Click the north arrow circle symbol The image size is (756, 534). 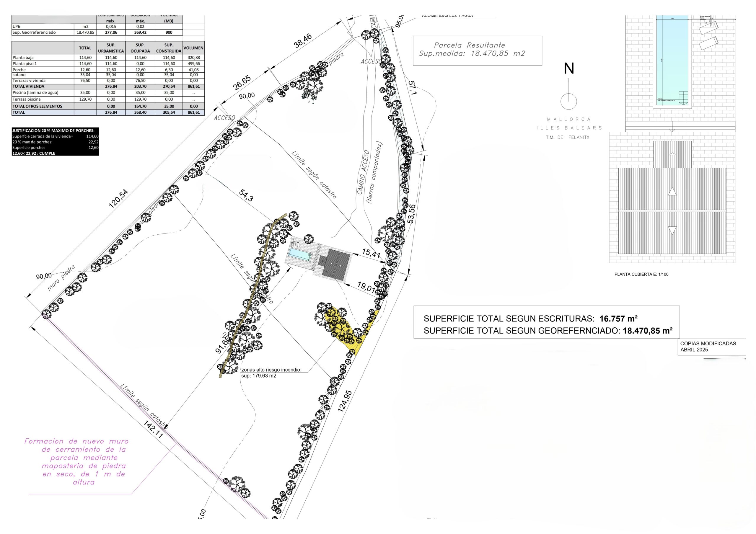click(569, 102)
